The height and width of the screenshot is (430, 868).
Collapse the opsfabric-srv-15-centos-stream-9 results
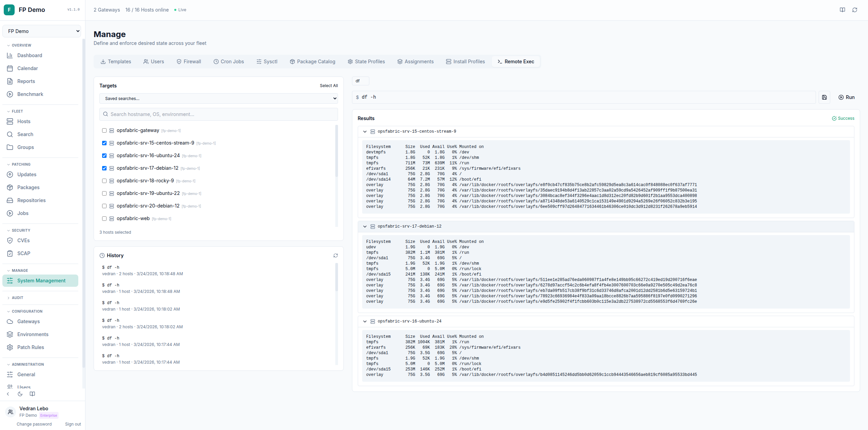pyautogui.click(x=365, y=132)
